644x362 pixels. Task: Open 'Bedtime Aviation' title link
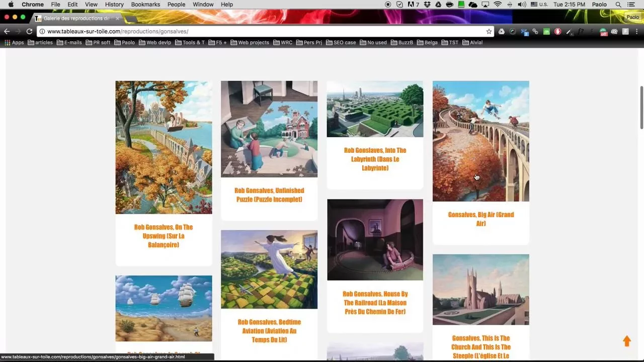click(269, 331)
